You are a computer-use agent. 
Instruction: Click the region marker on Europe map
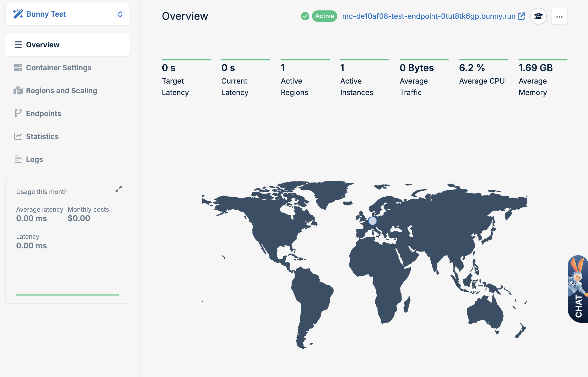pos(372,221)
